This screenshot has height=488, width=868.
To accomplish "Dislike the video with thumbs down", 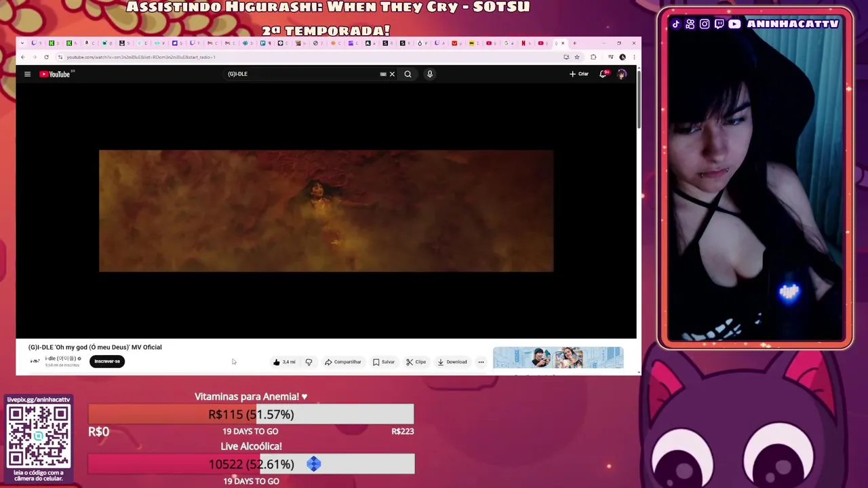I will [309, 362].
